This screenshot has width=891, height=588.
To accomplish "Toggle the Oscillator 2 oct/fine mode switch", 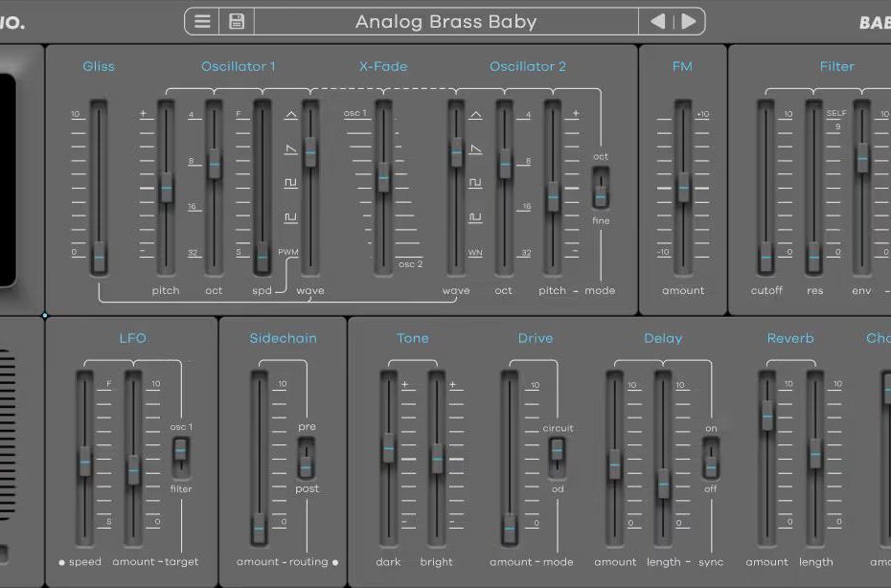I will tap(601, 189).
